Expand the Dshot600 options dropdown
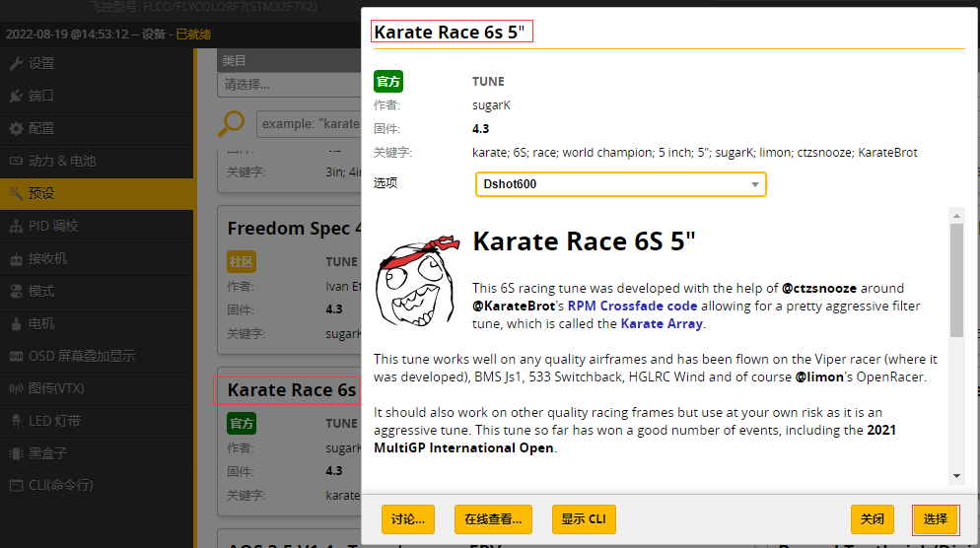The image size is (980, 548). [620, 184]
